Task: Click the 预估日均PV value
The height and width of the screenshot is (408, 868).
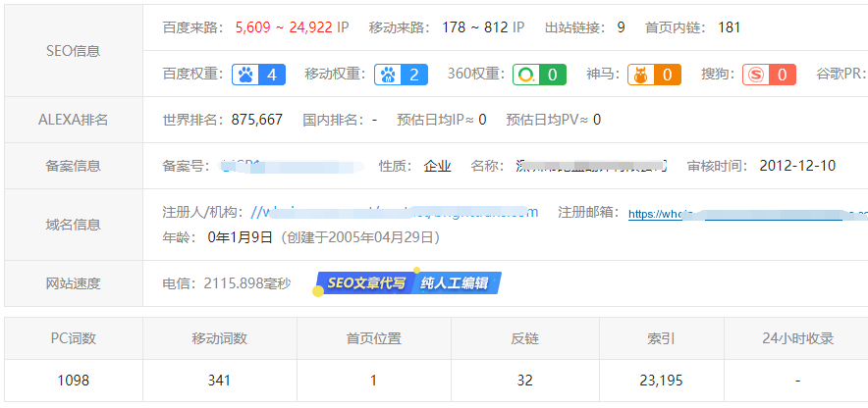Action: tap(597, 120)
